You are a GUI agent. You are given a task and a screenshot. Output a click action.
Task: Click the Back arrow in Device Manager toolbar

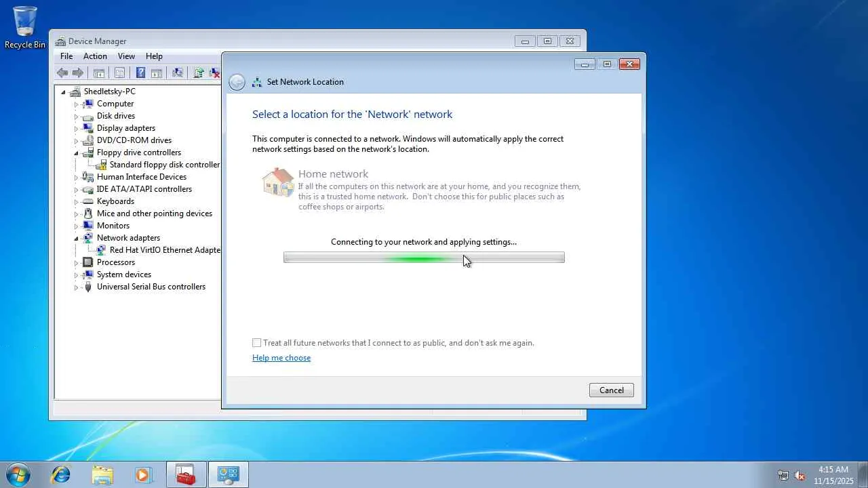(x=62, y=73)
